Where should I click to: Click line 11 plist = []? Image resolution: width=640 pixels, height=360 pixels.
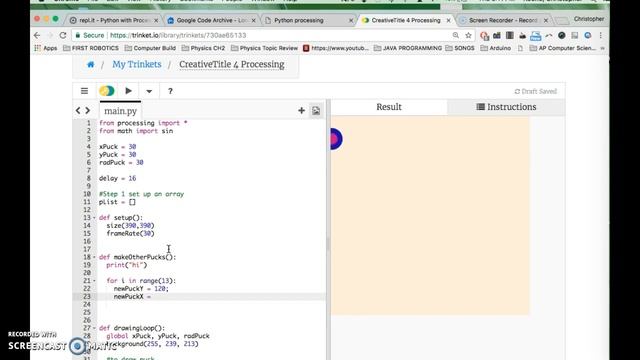tap(117, 202)
